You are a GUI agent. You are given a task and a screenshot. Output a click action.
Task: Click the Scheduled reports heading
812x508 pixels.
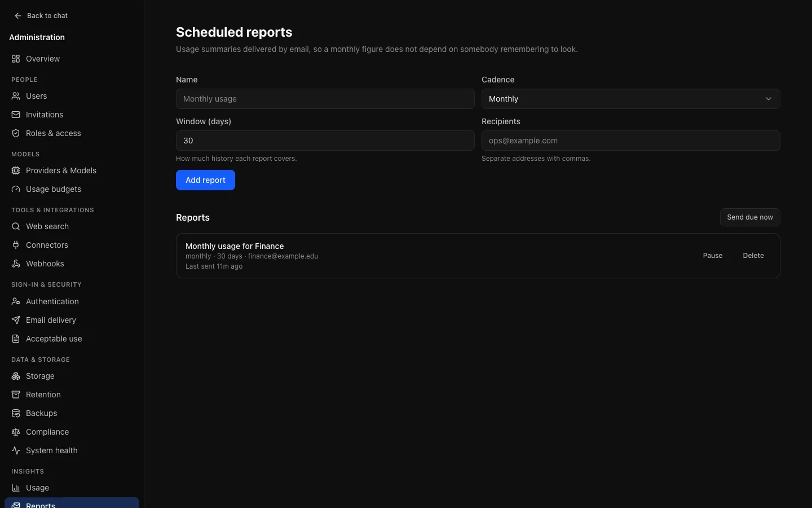pyautogui.click(x=234, y=32)
